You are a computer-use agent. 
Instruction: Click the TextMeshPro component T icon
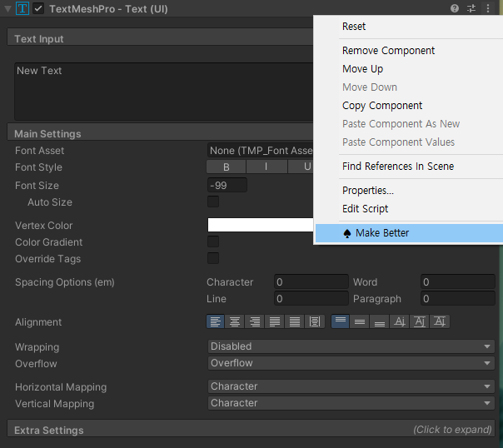(22, 8)
